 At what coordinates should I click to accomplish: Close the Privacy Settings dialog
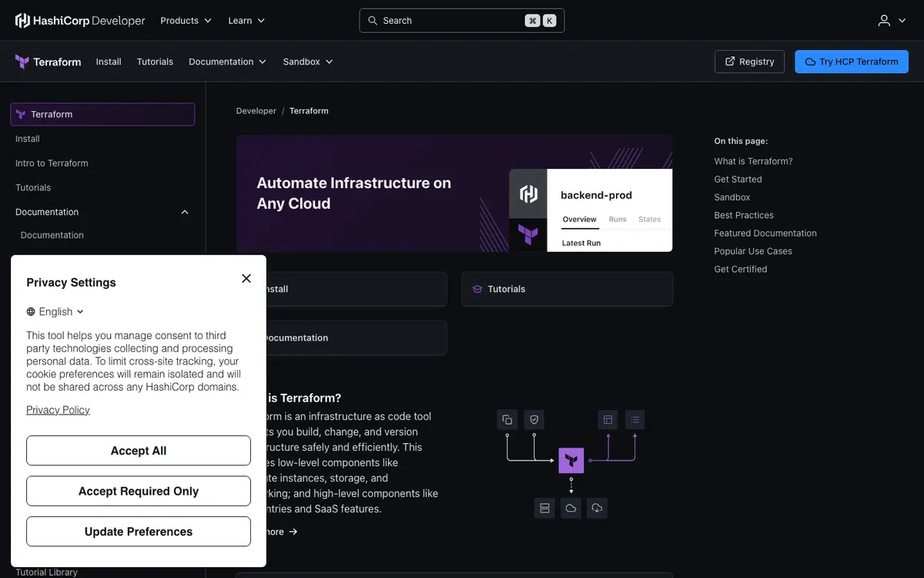[246, 278]
